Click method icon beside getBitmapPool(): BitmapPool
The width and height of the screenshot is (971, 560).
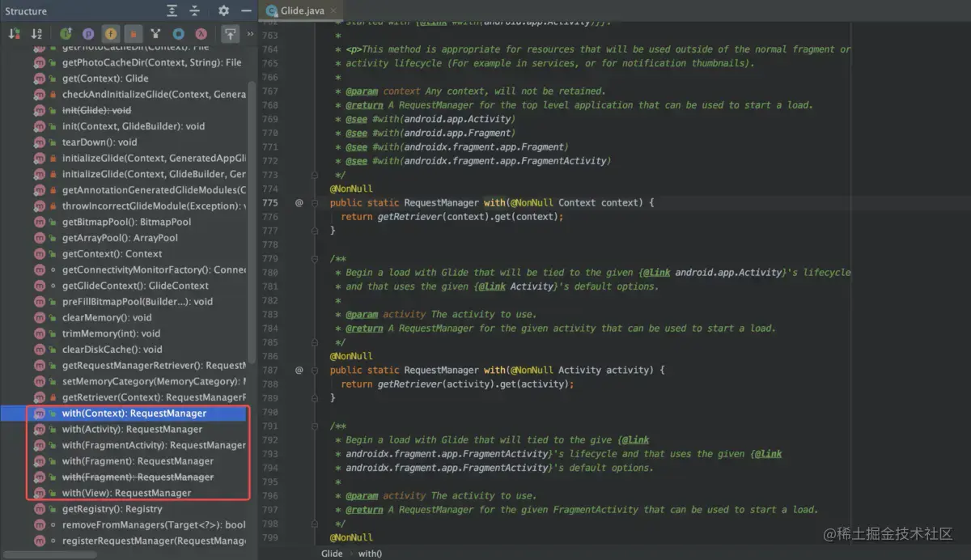pyautogui.click(x=40, y=222)
